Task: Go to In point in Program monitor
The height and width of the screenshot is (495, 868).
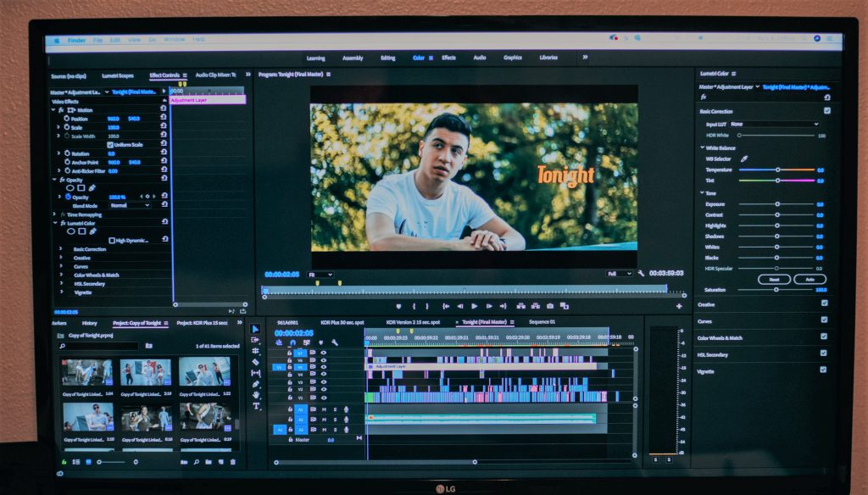Action: click(446, 306)
